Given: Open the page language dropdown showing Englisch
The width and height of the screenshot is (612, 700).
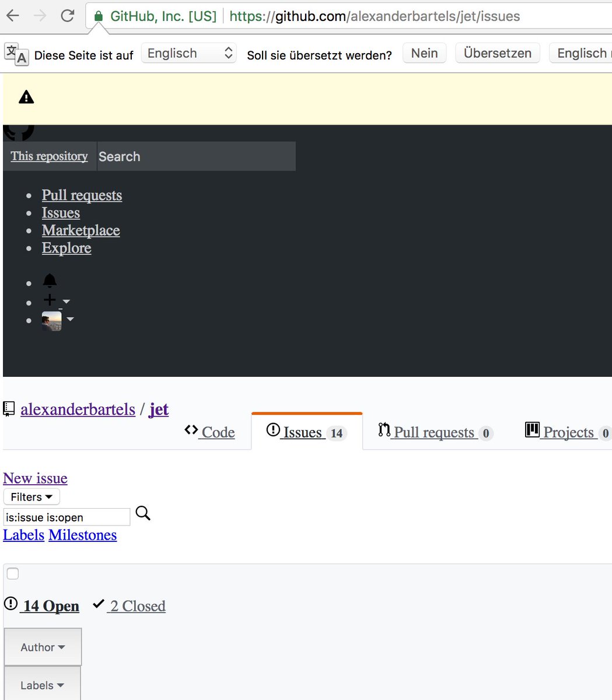Looking at the screenshot, I should (x=189, y=54).
